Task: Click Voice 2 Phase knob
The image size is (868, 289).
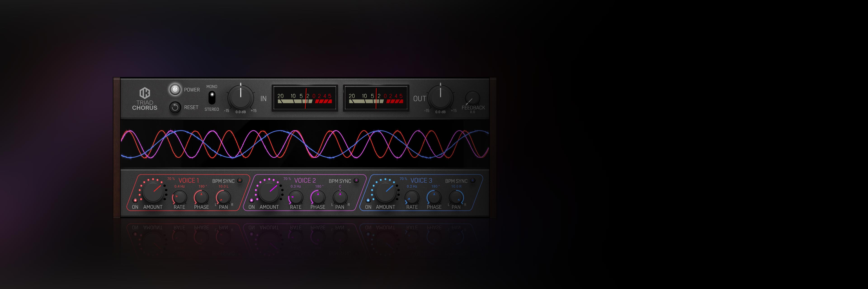Action: click(x=318, y=198)
